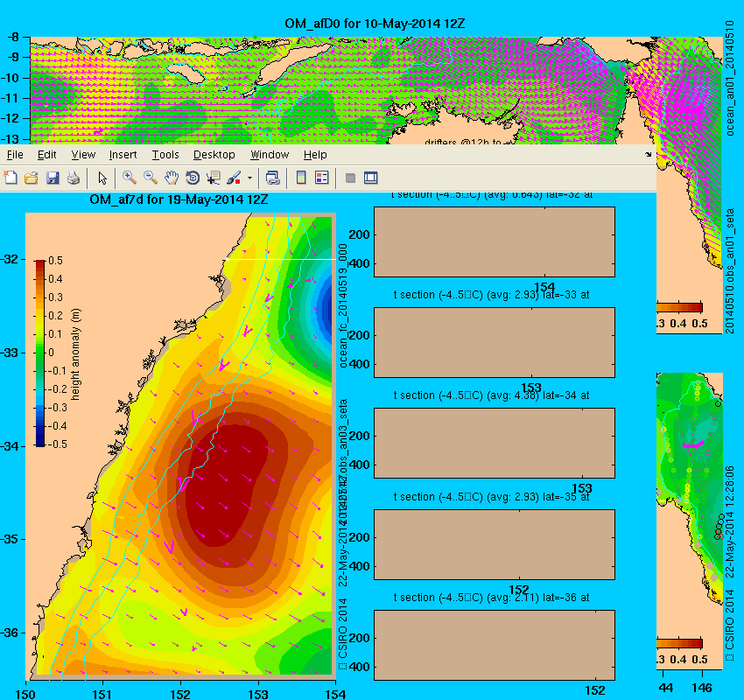Click the title 'OM_afD0 for 10-May-2014 12Z'
Viewport: 744px width, 700px height.
[375, 24]
